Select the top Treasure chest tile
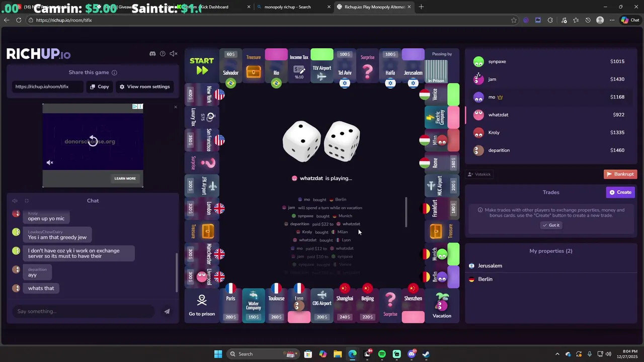Viewport: 644px width, 362px height. (254, 66)
